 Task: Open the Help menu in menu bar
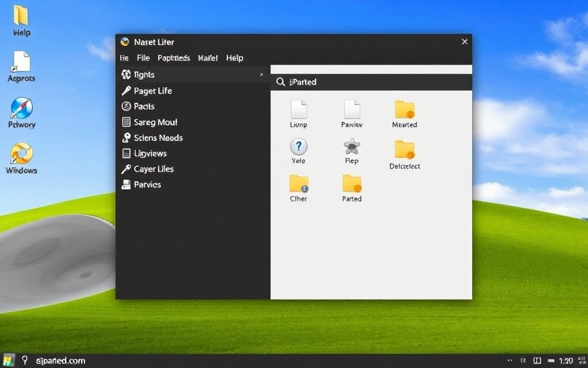[x=235, y=58]
